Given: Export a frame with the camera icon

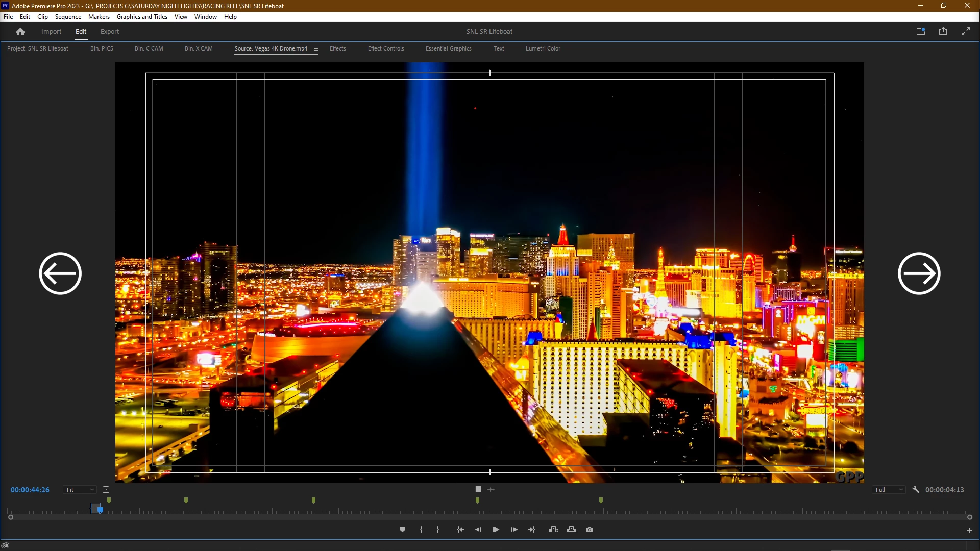Looking at the screenshot, I should click(590, 530).
